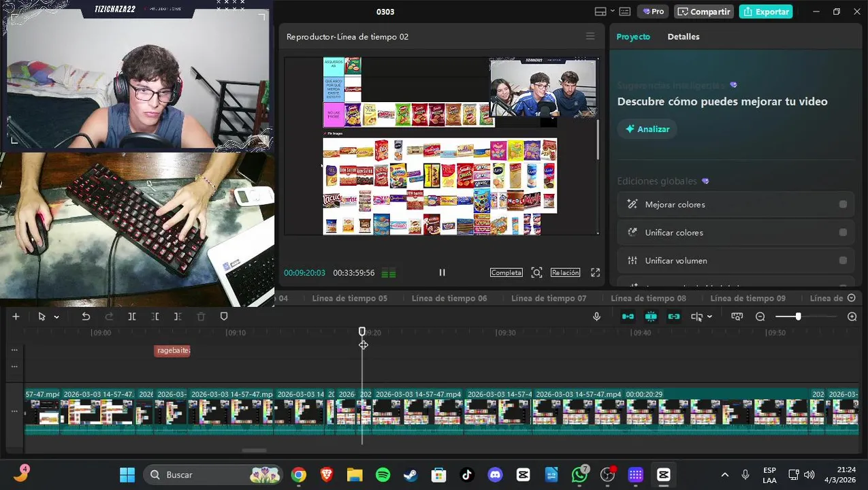Open the timeline tabs clock icon
868x490 pixels.
[851, 298]
